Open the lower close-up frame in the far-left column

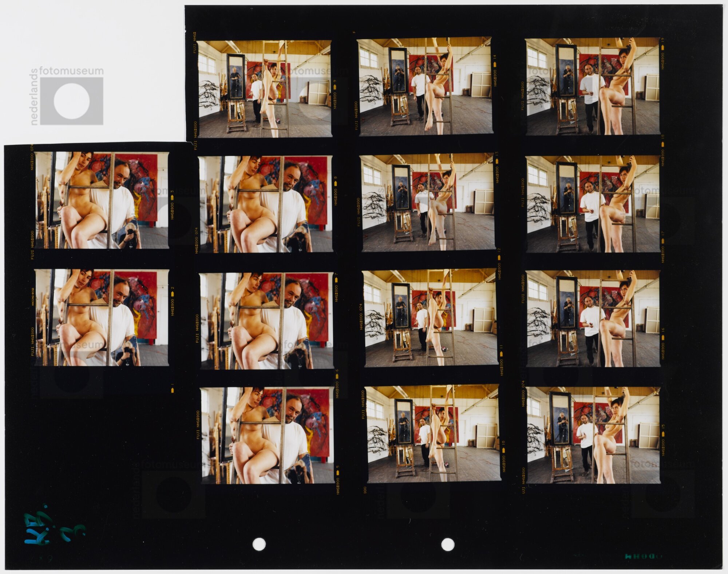pyautogui.click(x=102, y=318)
